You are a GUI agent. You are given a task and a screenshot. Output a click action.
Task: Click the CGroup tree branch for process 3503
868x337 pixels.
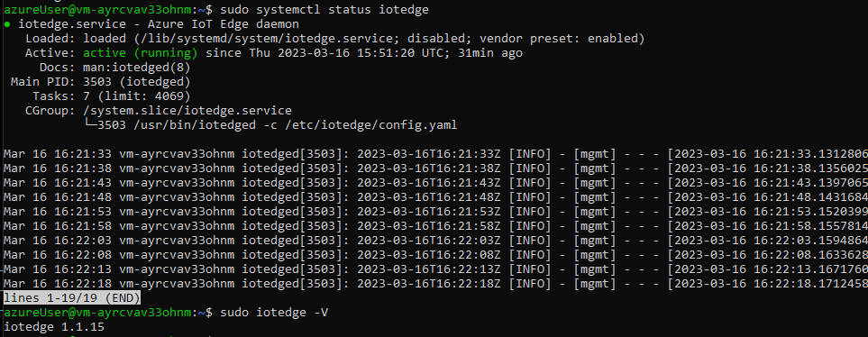[271, 125]
